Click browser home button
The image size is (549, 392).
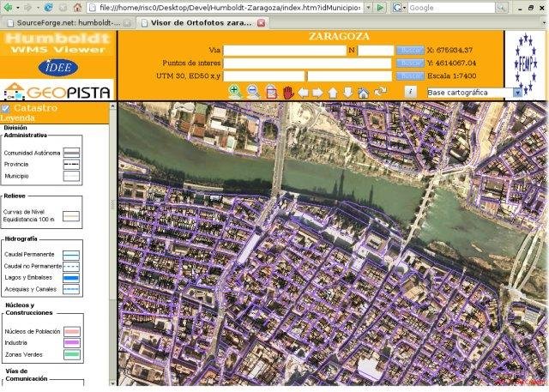tap(77, 8)
